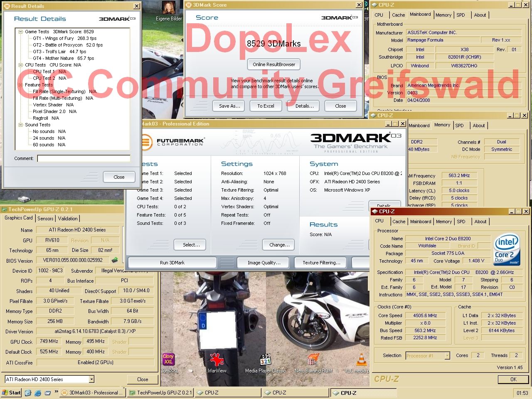
Task: Click OK in front CPU-Z window
Action: click(513, 379)
